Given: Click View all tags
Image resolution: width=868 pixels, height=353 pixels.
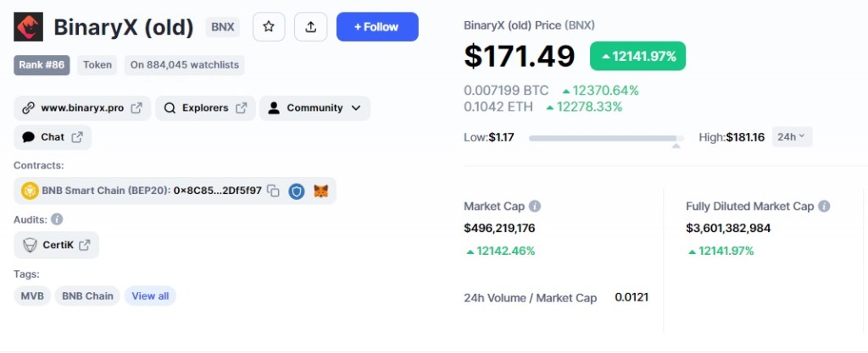Looking at the screenshot, I should [x=150, y=296].
